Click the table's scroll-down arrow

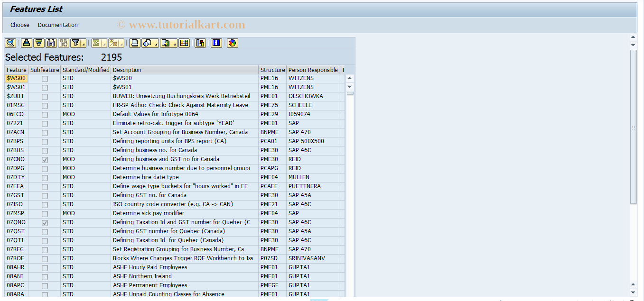(x=350, y=87)
